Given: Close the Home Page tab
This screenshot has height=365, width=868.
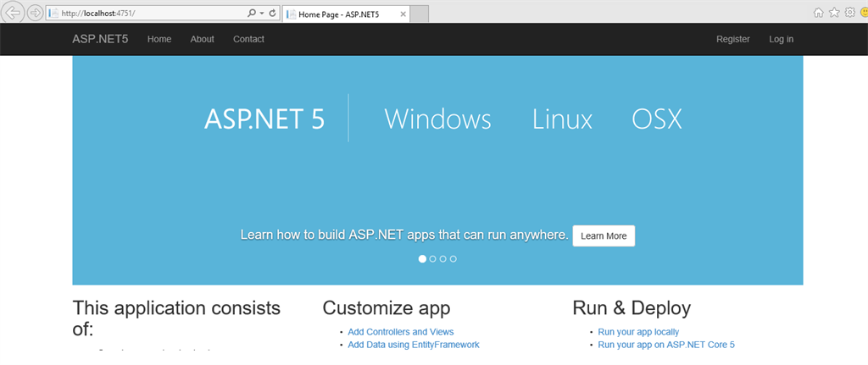Looking at the screenshot, I should pos(402,14).
